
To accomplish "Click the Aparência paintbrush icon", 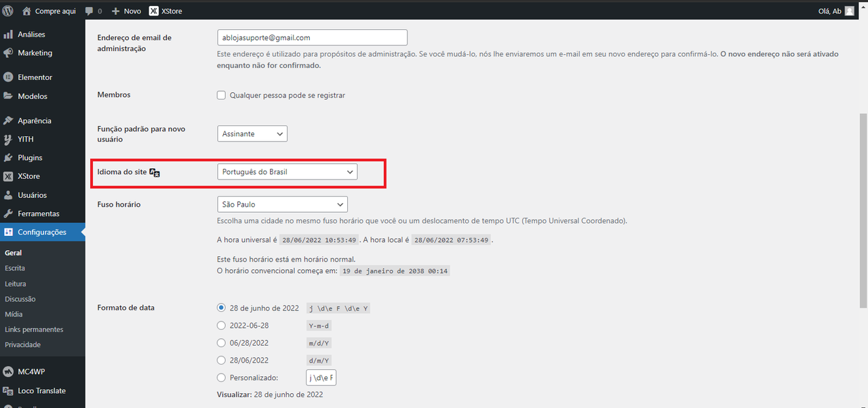I will [8, 121].
